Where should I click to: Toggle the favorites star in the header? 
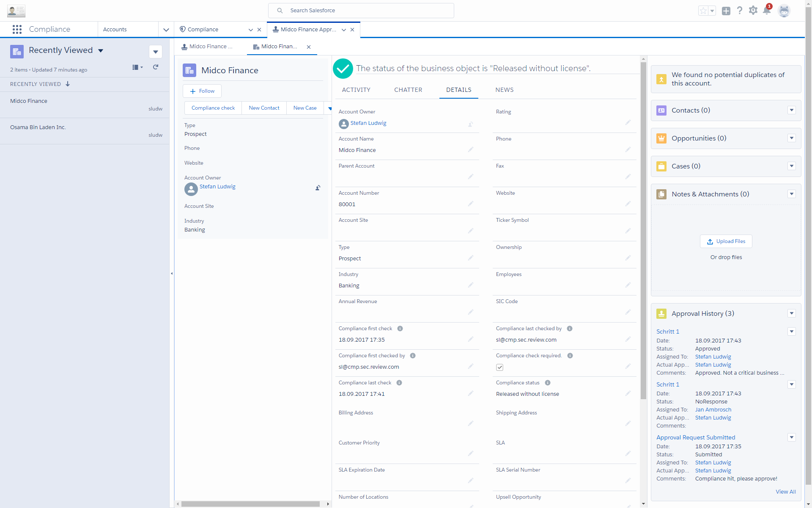703,10
